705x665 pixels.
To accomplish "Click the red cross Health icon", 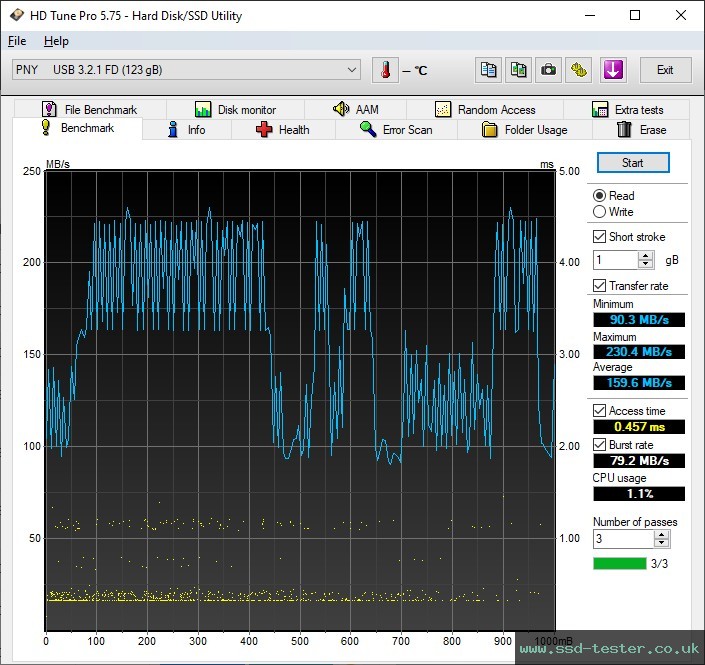I will tap(264, 129).
